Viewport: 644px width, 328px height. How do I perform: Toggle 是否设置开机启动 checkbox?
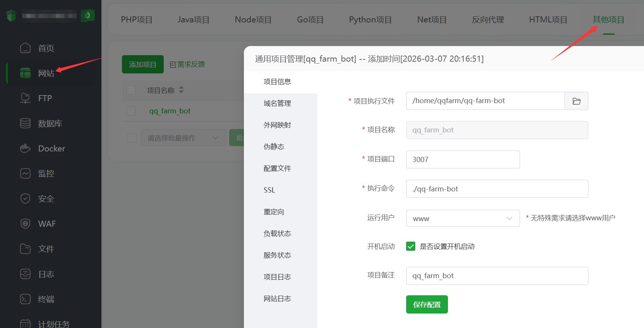pyautogui.click(x=411, y=247)
